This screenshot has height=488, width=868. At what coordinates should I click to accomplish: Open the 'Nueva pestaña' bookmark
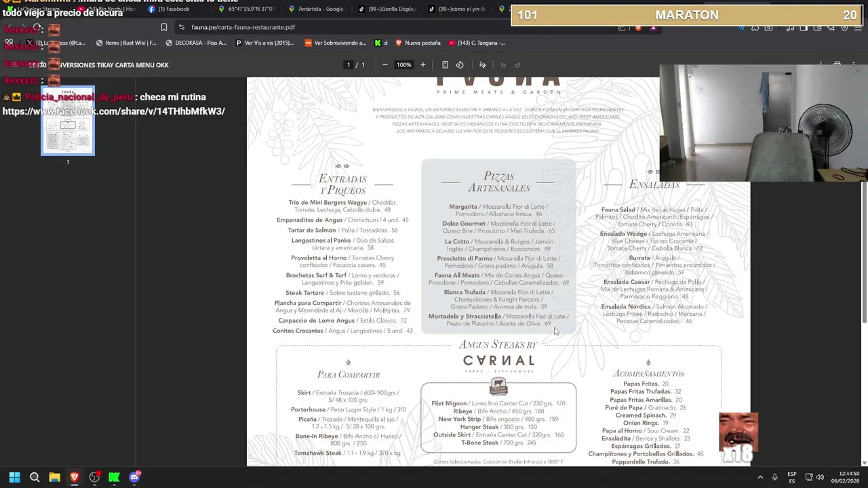coord(417,43)
